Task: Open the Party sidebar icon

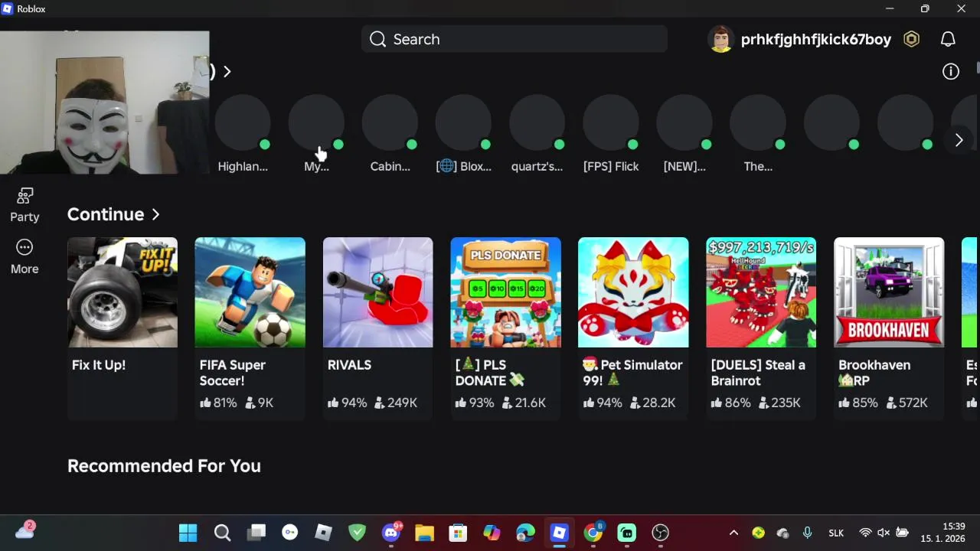Action: point(24,204)
